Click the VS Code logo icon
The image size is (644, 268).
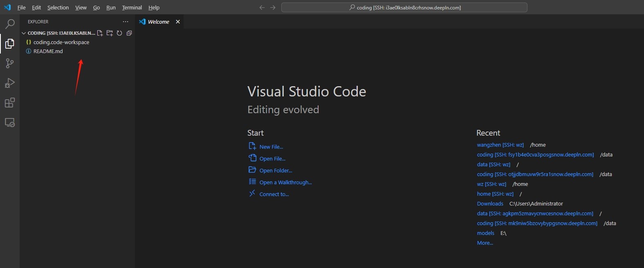pyautogui.click(x=7, y=7)
